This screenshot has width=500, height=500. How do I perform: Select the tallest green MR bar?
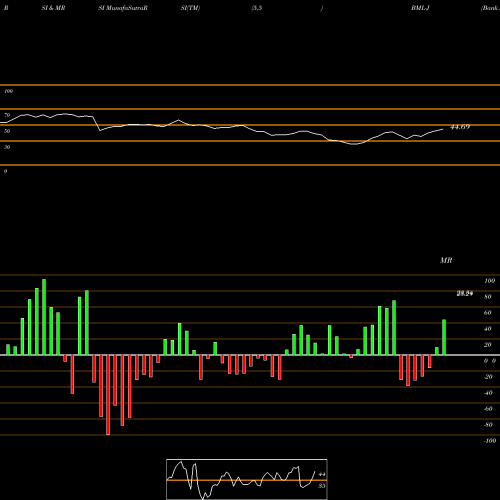click(44, 317)
